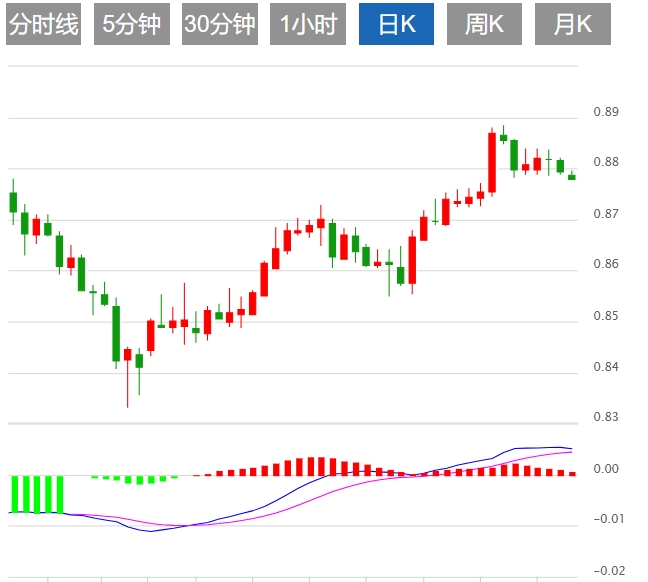This screenshot has width=648, height=582.
Task: Switch to the 分时线 tab
Action: tap(44, 25)
